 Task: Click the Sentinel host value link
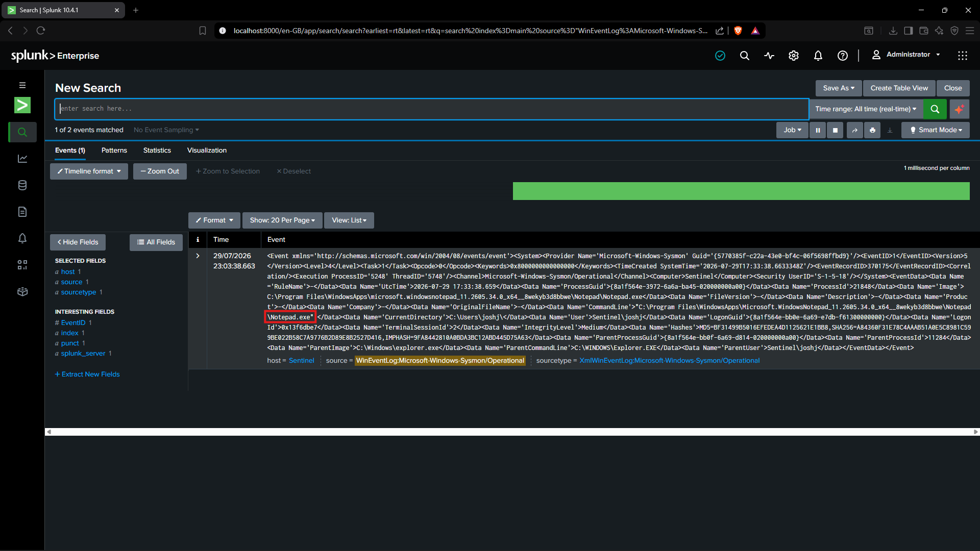coord(302,361)
